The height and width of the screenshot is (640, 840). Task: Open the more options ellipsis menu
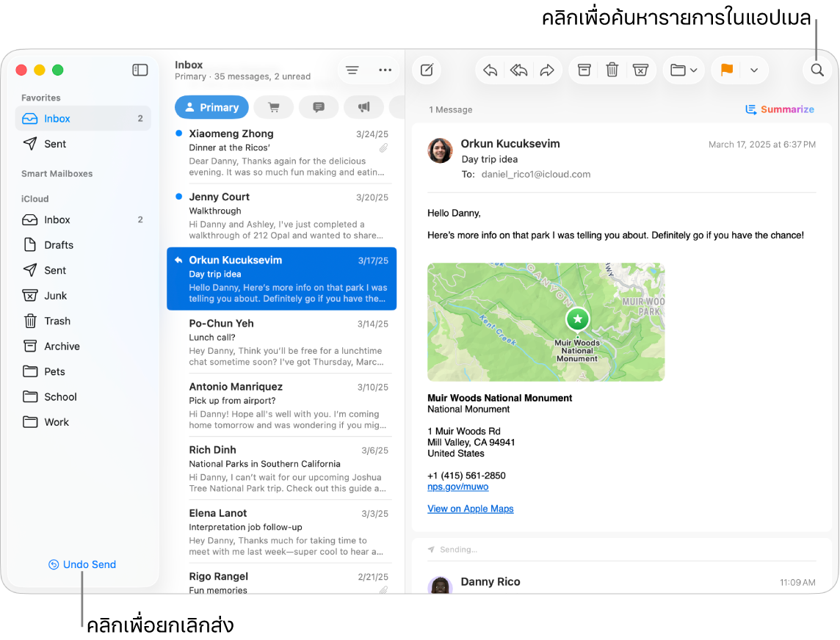coord(385,70)
